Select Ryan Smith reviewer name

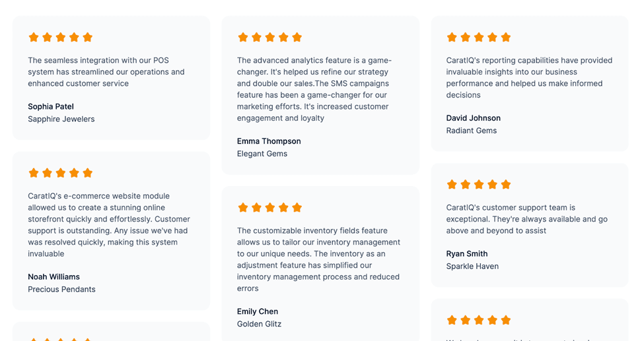point(467,253)
